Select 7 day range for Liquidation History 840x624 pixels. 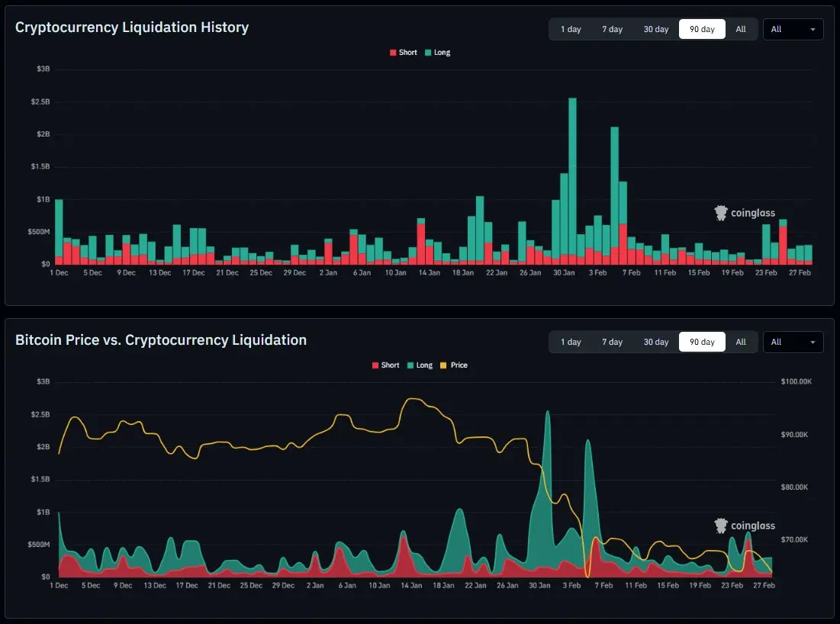coord(612,30)
